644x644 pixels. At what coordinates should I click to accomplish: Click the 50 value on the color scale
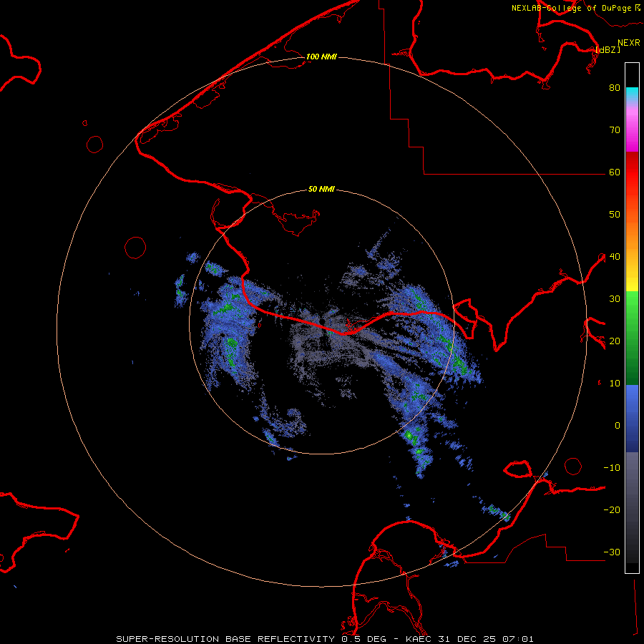click(615, 215)
